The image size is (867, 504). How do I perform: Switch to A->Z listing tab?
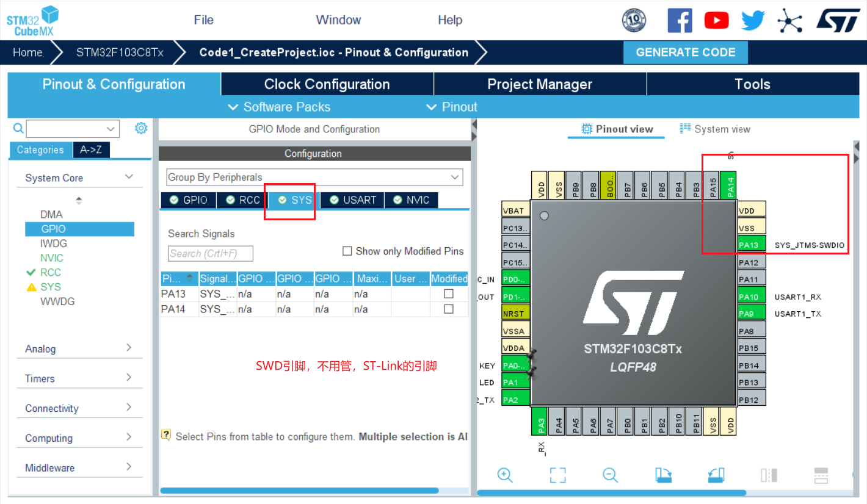point(91,150)
